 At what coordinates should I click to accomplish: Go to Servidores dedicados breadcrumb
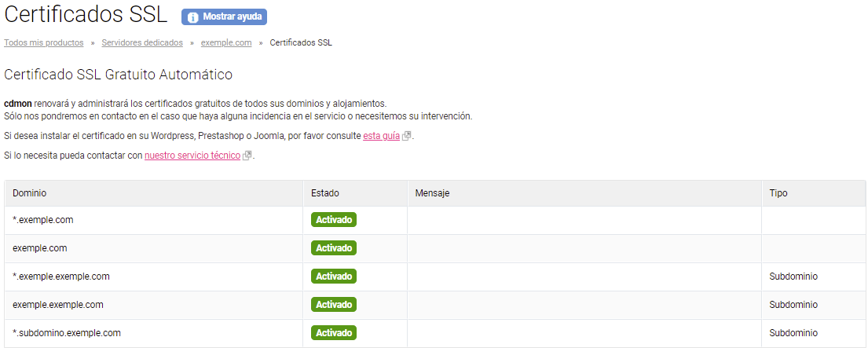(x=142, y=42)
